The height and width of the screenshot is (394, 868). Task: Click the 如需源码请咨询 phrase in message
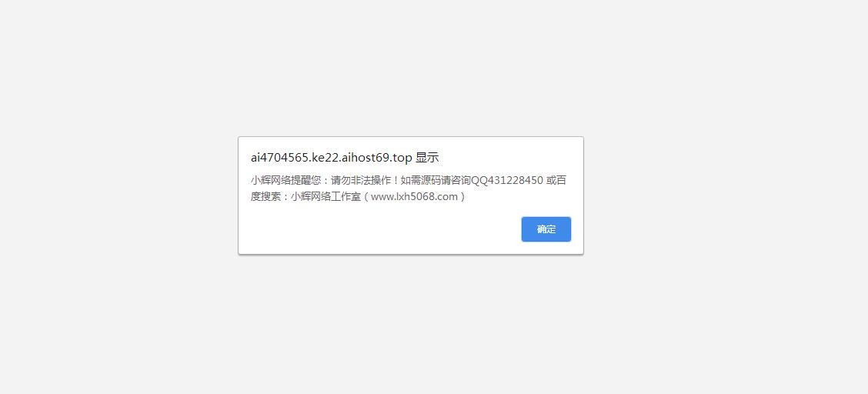pos(436,180)
